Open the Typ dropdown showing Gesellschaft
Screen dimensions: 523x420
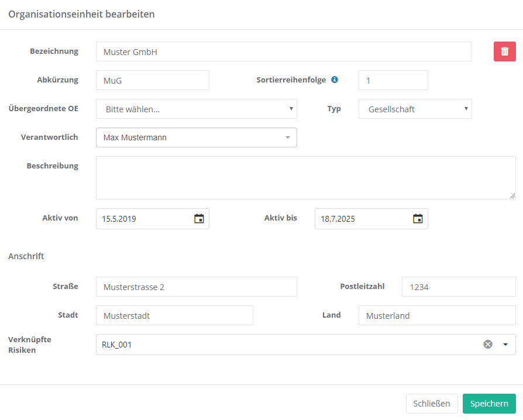415,109
